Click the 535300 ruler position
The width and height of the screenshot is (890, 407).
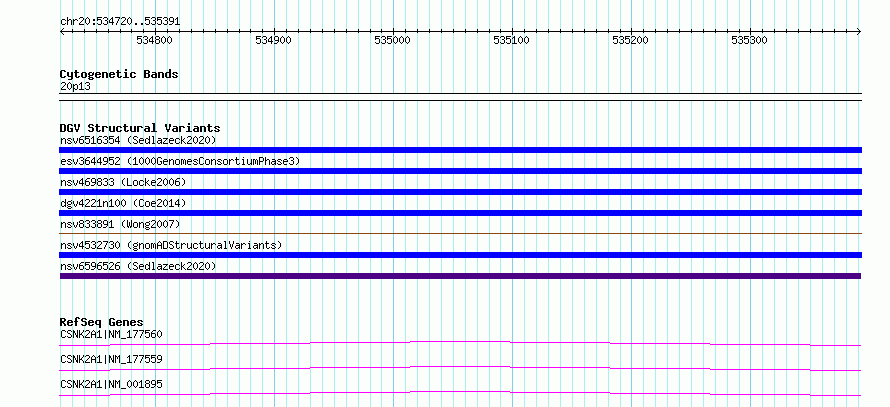pyautogui.click(x=750, y=40)
